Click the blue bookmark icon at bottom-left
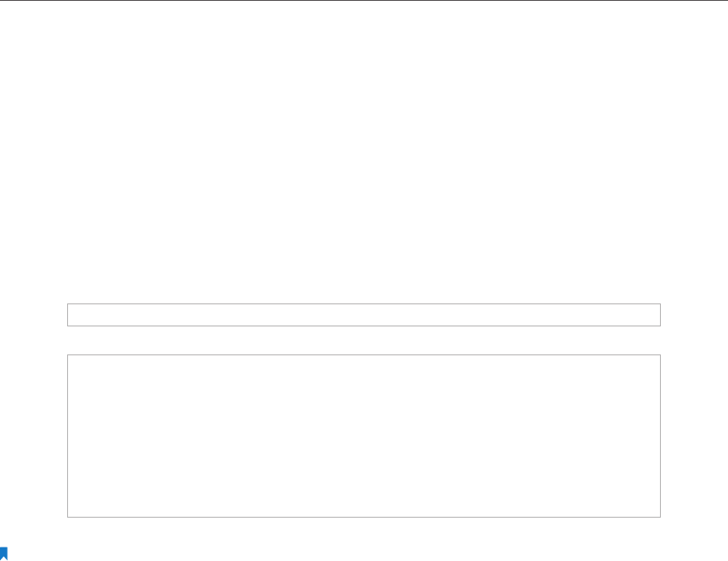The image size is (728, 561). 4,554
